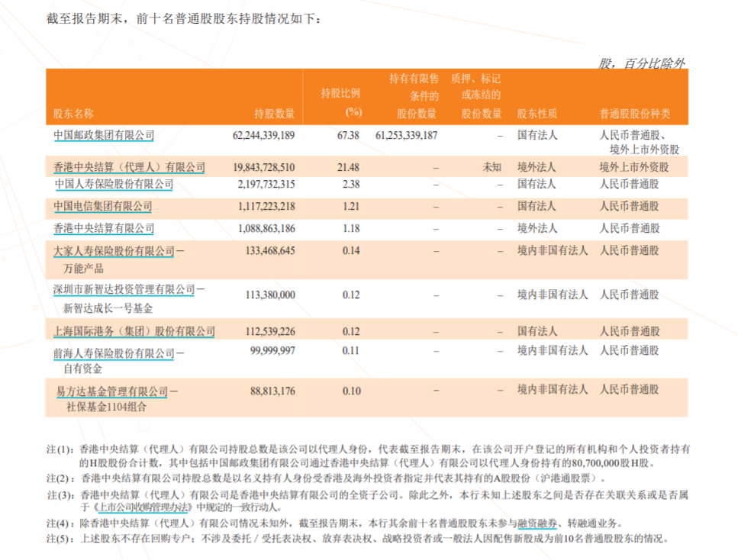This screenshot has height=560, width=738.
Task: Select the share count 1,117,223,218
Action: [x=267, y=206]
